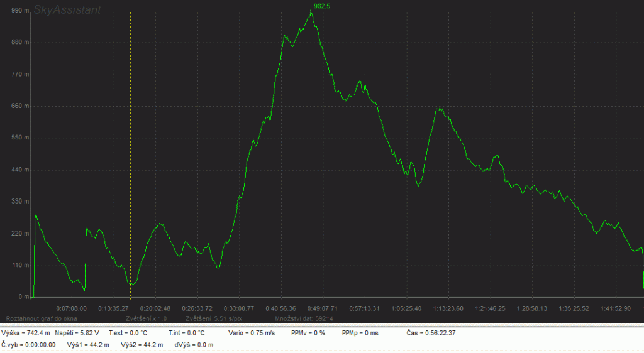Click the 'Vario = 0.75 m/s' value
This screenshot has width=644, height=353.
pyautogui.click(x=252, y=332)
